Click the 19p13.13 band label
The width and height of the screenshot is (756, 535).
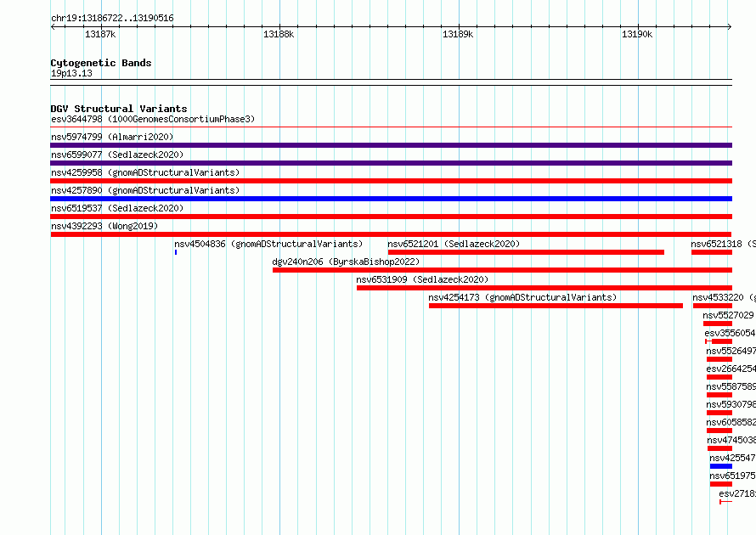click(71, 74)
